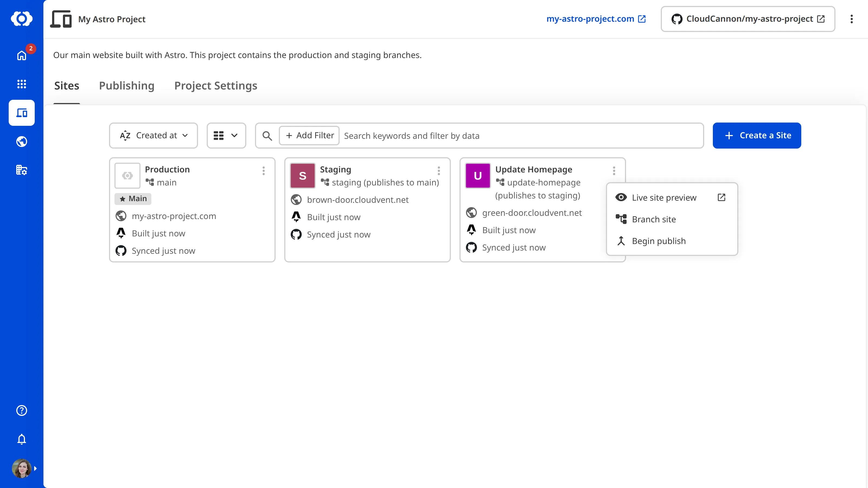Click globe icon in Production card

pos(121,216)
